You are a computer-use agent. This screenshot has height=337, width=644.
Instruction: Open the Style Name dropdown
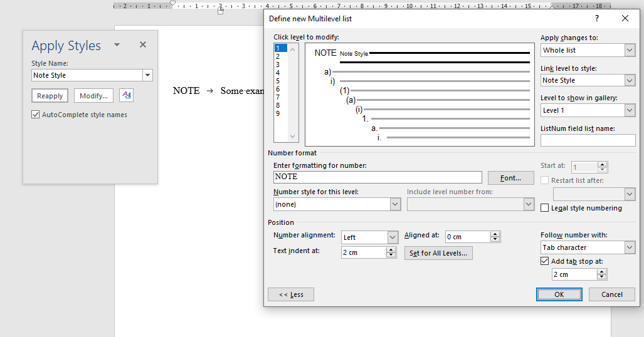coord(147,75)
